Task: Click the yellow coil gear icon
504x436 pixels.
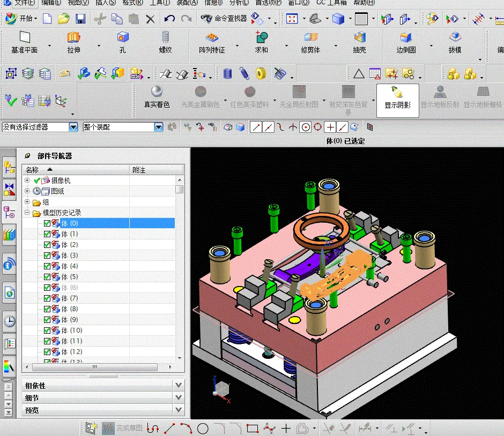Action: [x=261, y=73]
